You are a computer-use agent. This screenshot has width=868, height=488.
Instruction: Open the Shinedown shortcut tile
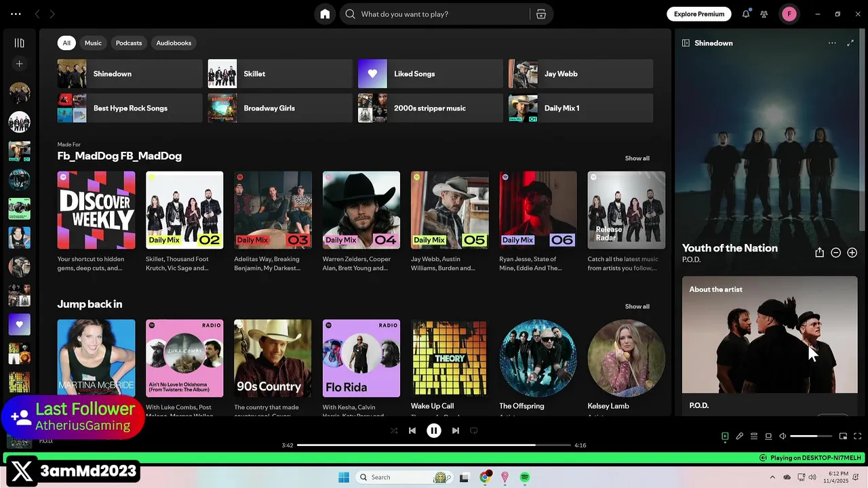tap(130, 74)
